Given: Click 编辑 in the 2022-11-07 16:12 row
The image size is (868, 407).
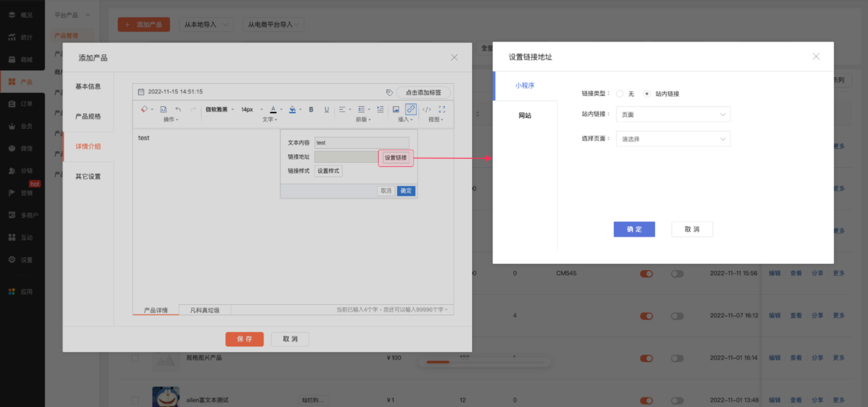Looking at the screenshot, I should 774,316.
